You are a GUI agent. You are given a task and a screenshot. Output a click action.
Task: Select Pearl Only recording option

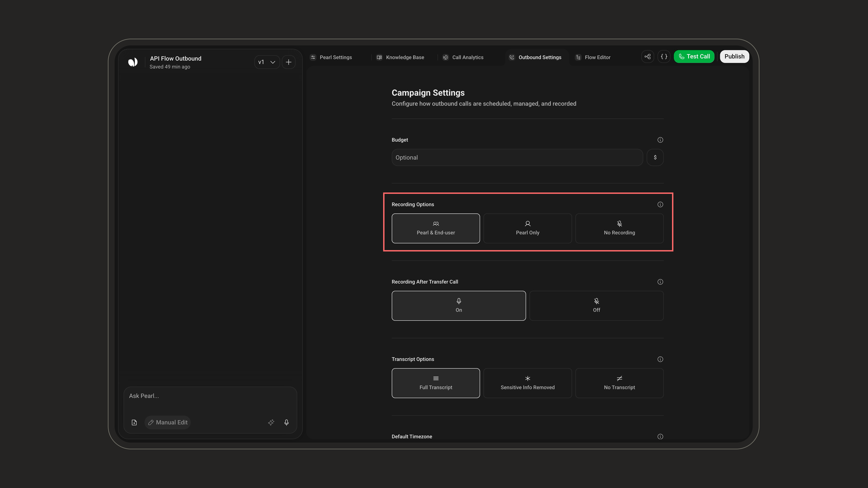[528, 228]
